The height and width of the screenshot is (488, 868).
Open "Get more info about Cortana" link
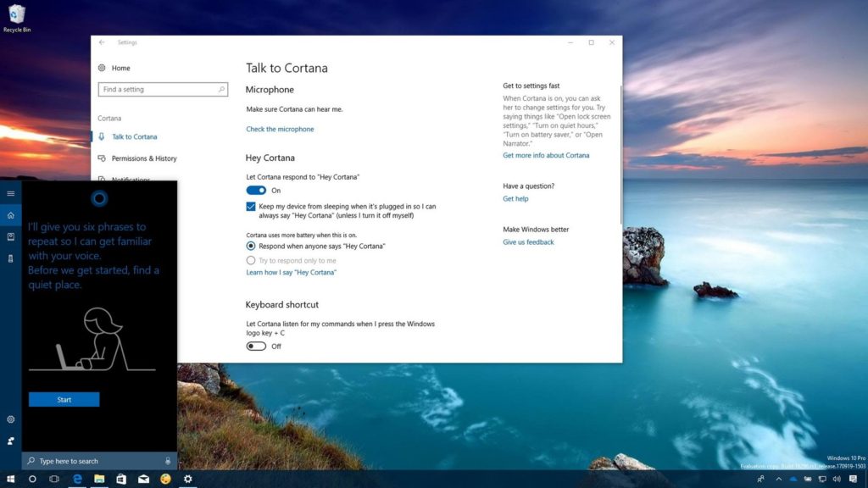[546, 156]
